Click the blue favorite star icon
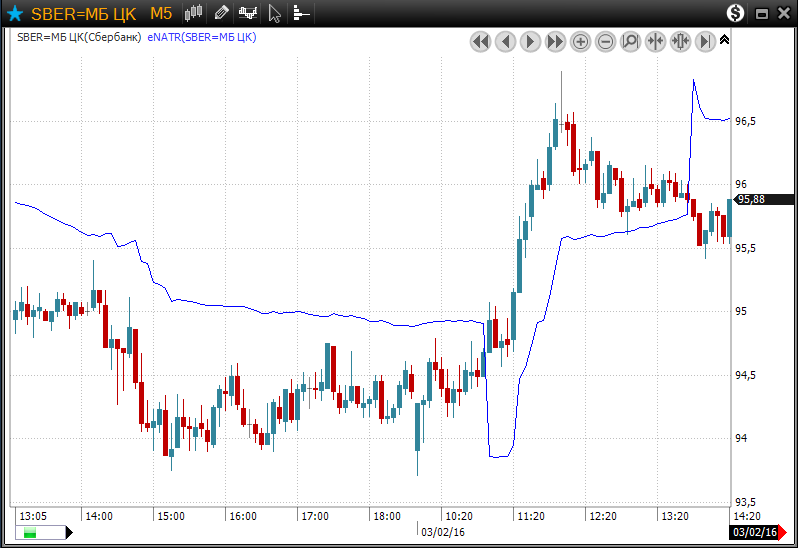Image resolution: width=798 pixels, height=548 pixels. 15,14
